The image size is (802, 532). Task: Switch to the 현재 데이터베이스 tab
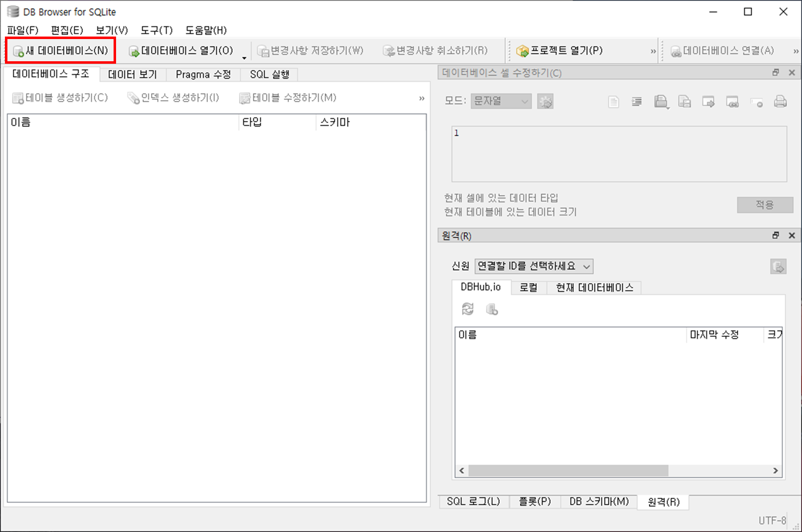pyautogui.click(x=595, y=287)
